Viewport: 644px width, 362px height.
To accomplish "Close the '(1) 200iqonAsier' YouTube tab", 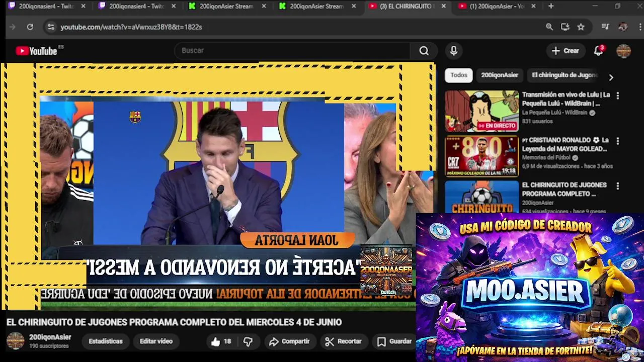I will click(533, 6).
